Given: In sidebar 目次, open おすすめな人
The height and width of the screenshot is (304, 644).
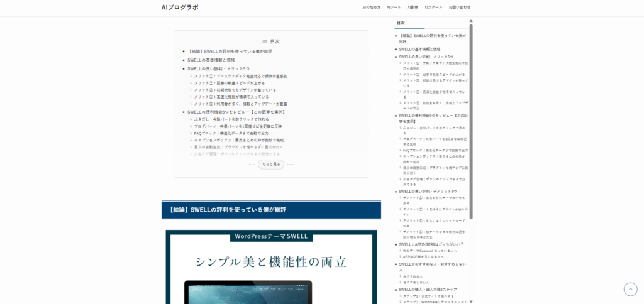Looking at the screenshot, I should 413,276.
